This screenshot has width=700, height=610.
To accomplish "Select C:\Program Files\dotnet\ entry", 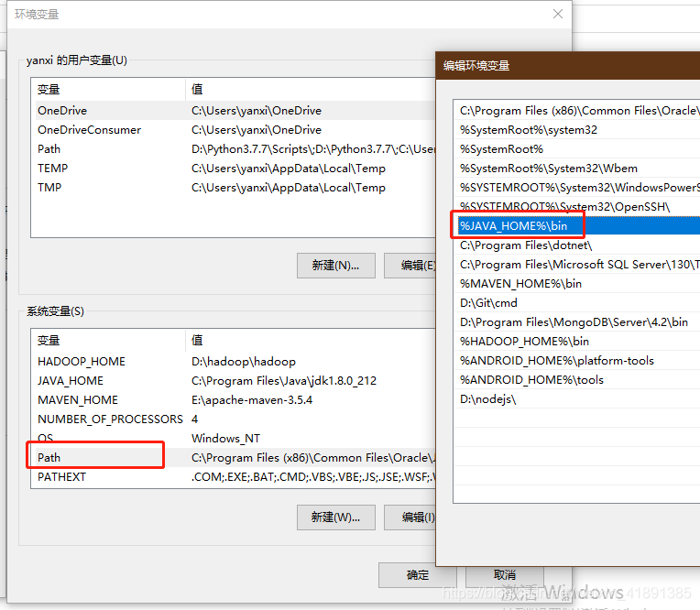I will pyautogui.click(x=577, y=245).
